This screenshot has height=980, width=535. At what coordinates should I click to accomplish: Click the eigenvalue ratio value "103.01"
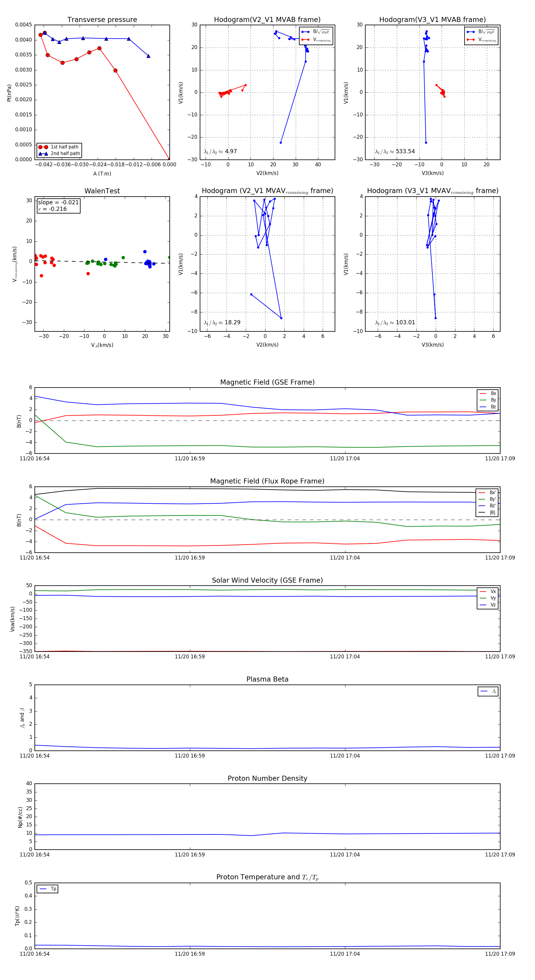point(405,323)
